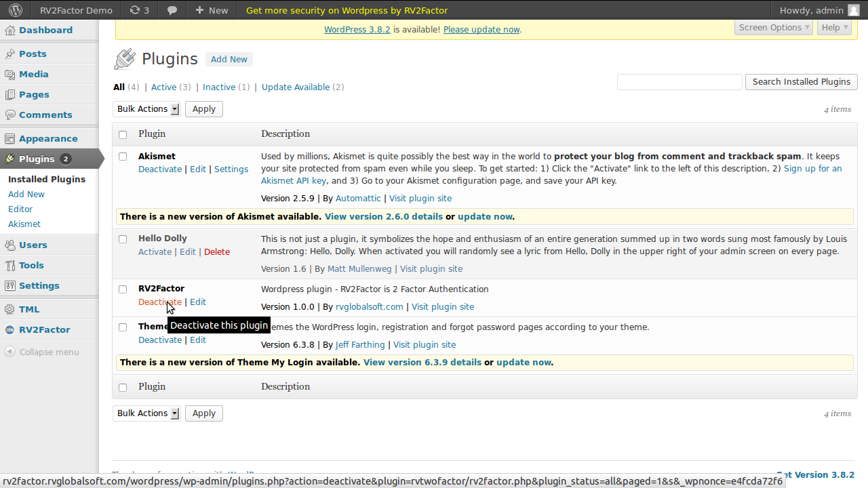Click the Plugins plug sidebar icon
868x488 pixels.
9,159
